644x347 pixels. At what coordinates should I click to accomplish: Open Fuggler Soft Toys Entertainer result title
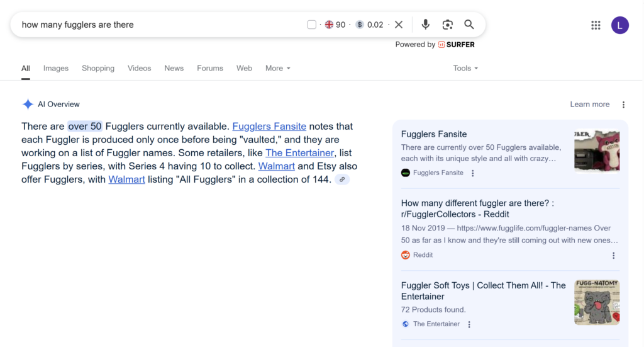coord(484,291)
